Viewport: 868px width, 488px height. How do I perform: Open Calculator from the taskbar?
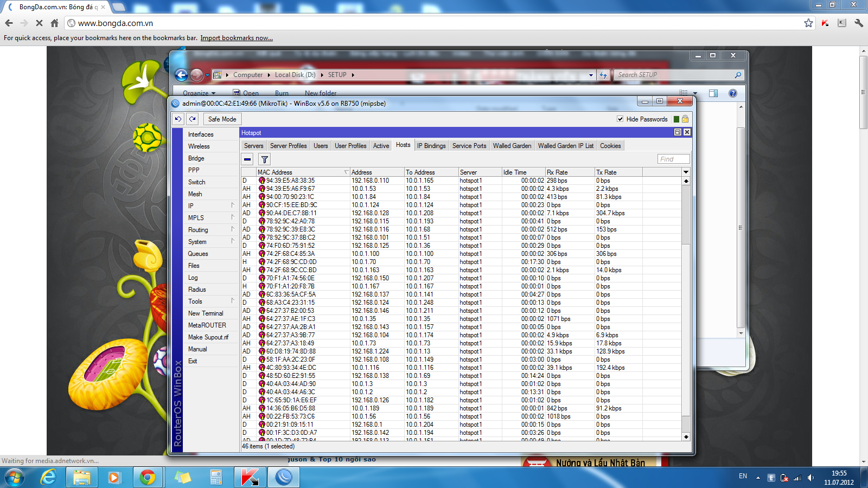point(216,478)
